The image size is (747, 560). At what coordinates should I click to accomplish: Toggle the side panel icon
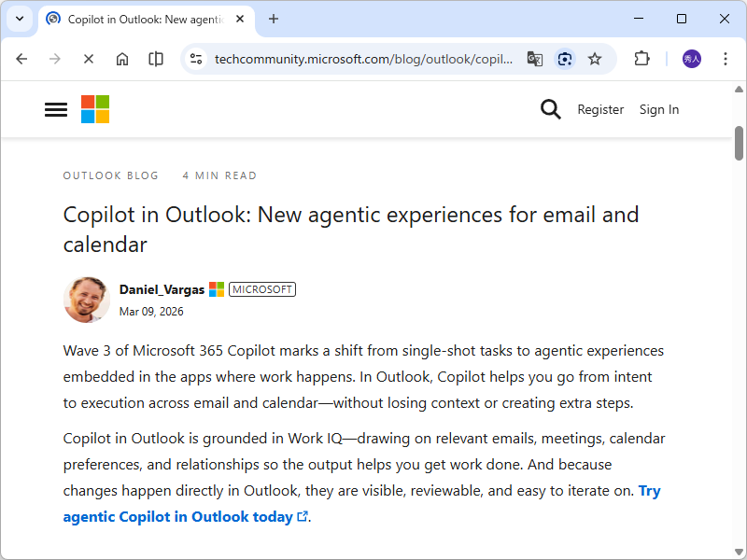click(156, 59)
